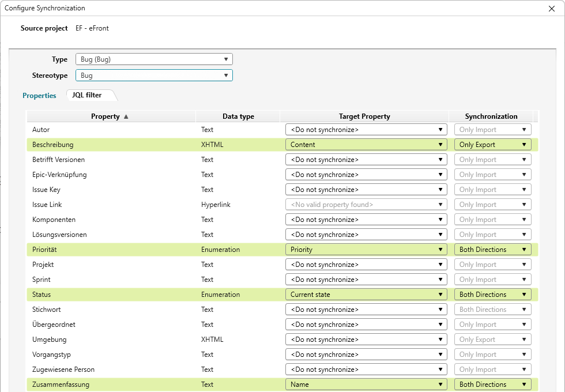Select the Vorgangstyp property cell
The image size is (565, 392).
click(x=111, y=355)
